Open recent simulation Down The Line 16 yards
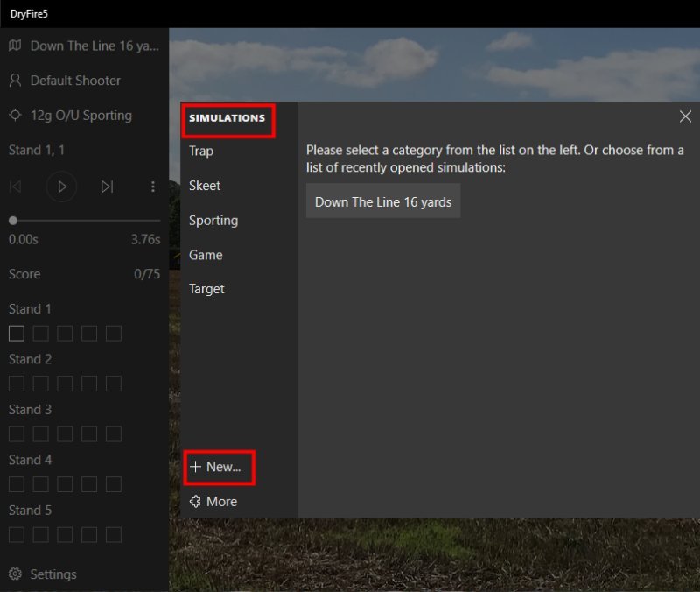This screenshot has height=592, width=700. click(x=383, y=201)
